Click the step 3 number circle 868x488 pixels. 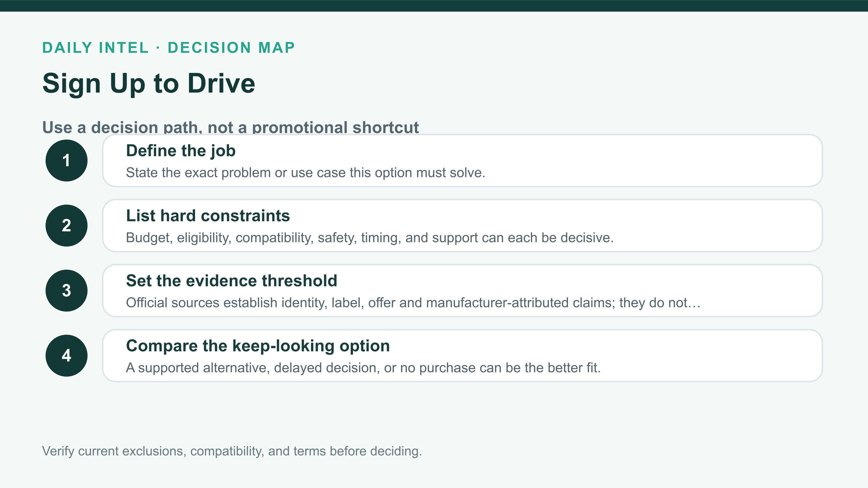66,290
